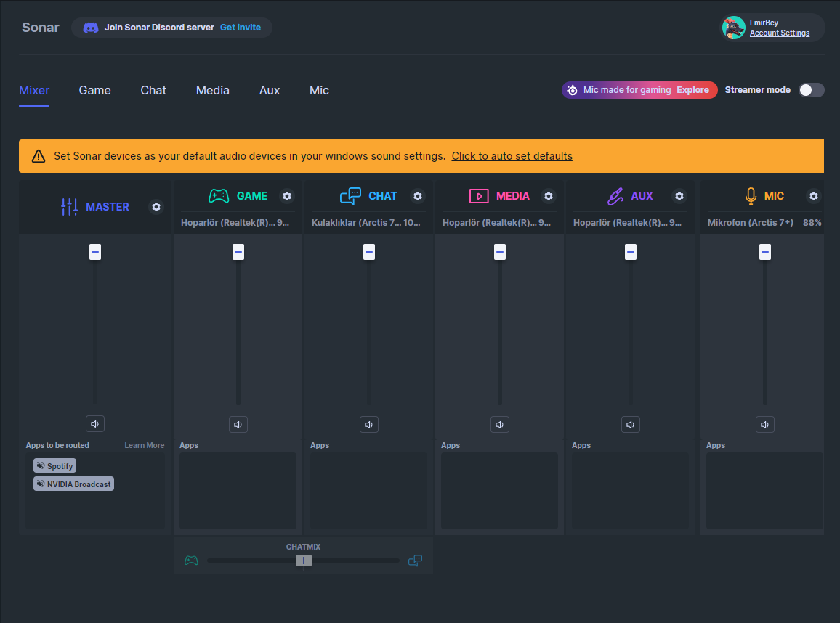Open Media channel settings gear
Image resolution: width=840 pixels, height=623 pixels.
[x=549, y=196]
